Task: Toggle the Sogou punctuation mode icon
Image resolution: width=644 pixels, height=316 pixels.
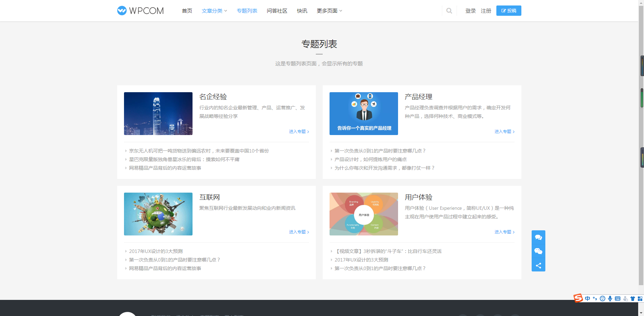Action: 595,299
